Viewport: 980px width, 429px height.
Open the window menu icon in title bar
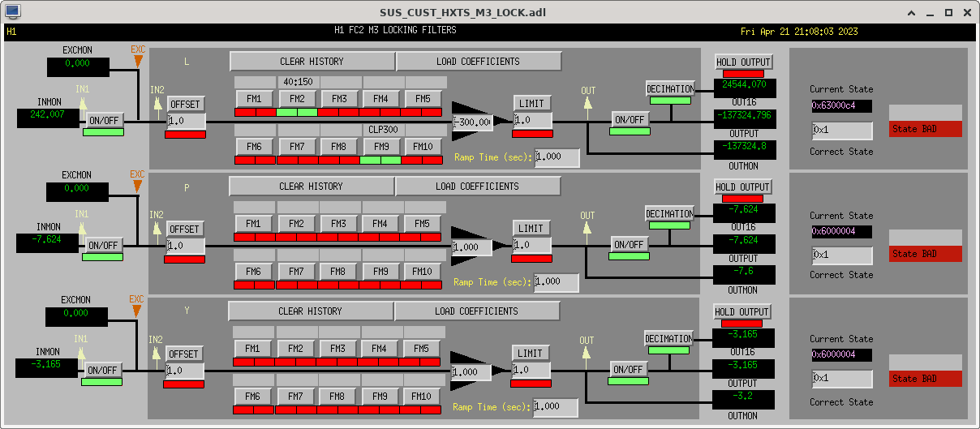(x=13, y=12)
